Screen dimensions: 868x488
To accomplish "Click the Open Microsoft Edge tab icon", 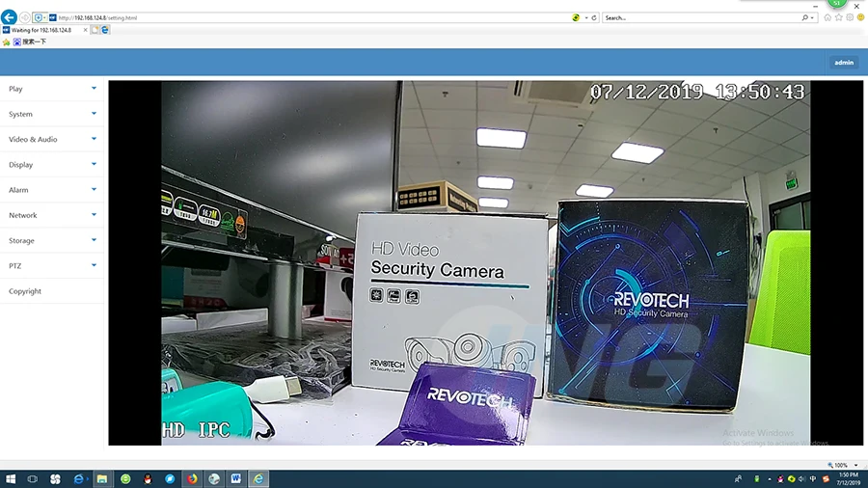I will pyautogui.click(x=104, y=30).
